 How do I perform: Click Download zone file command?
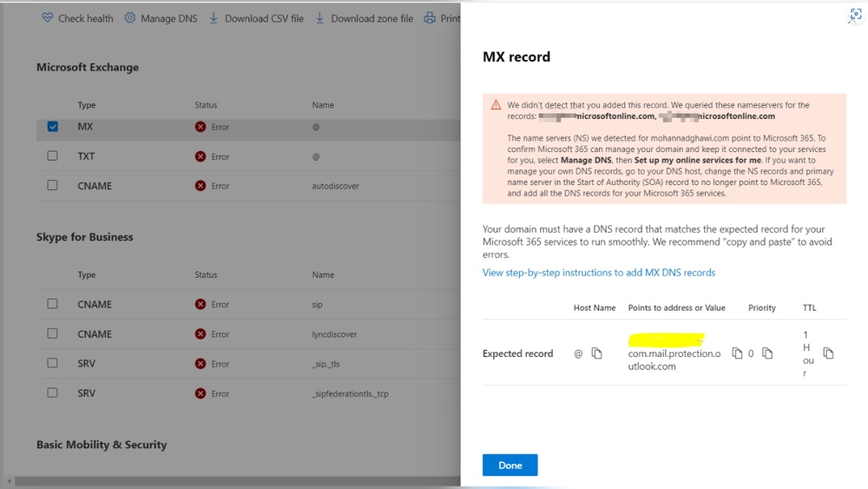click(x=365, y=18)
